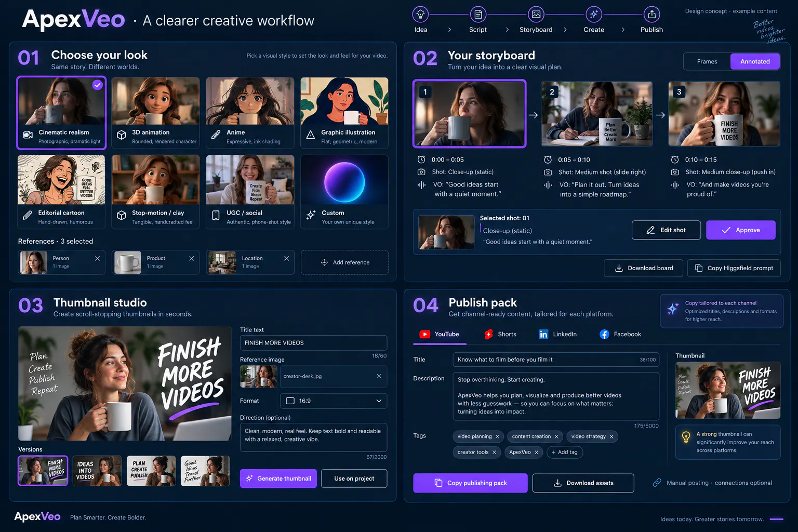Open the Script step icon
Image resolution: width=798 pixels, height=532 pixels.
point(478,14)
